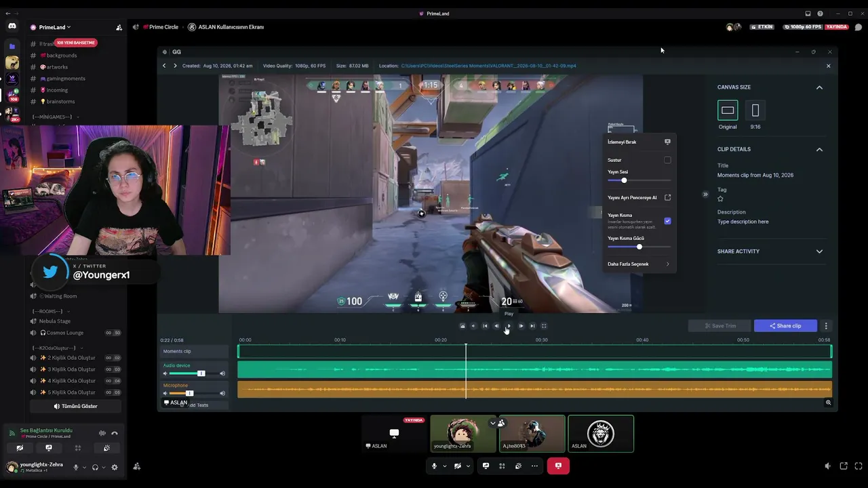The image size is (868, 488).
Task: Open input device arrow in user panel
Action: pos(84,467)
